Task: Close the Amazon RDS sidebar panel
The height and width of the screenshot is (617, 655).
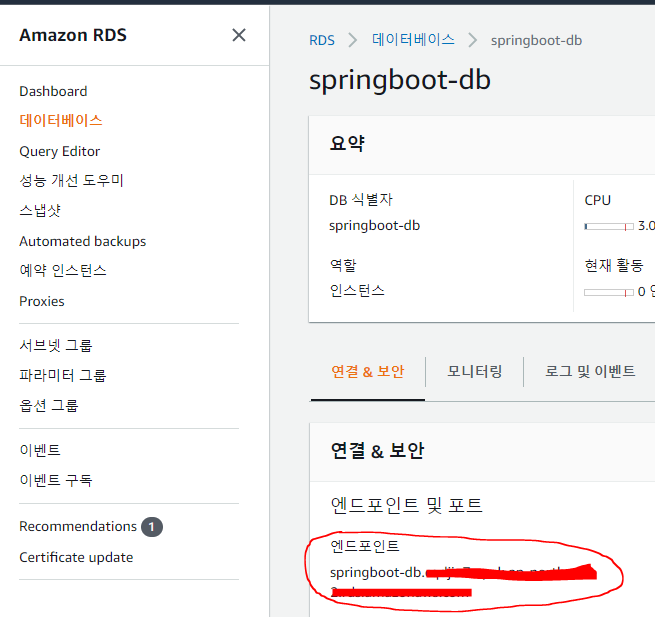Action: [x=239, y=35]
